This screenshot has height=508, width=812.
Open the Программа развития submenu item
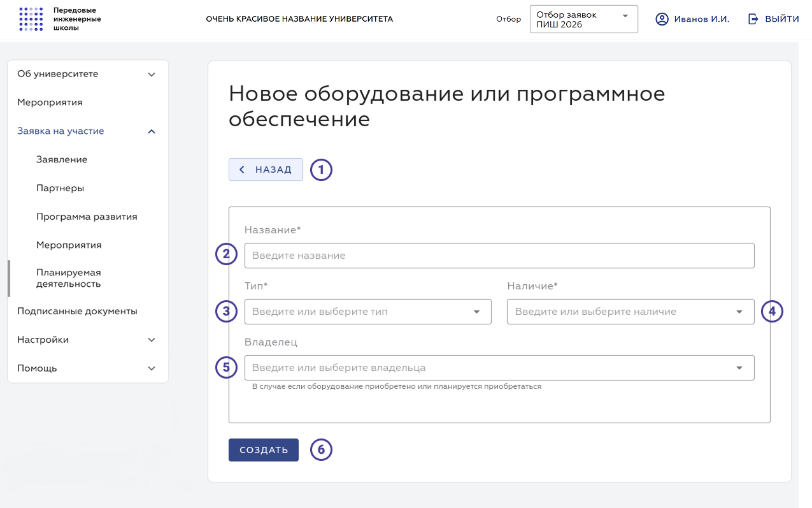(x=88, y=217)
